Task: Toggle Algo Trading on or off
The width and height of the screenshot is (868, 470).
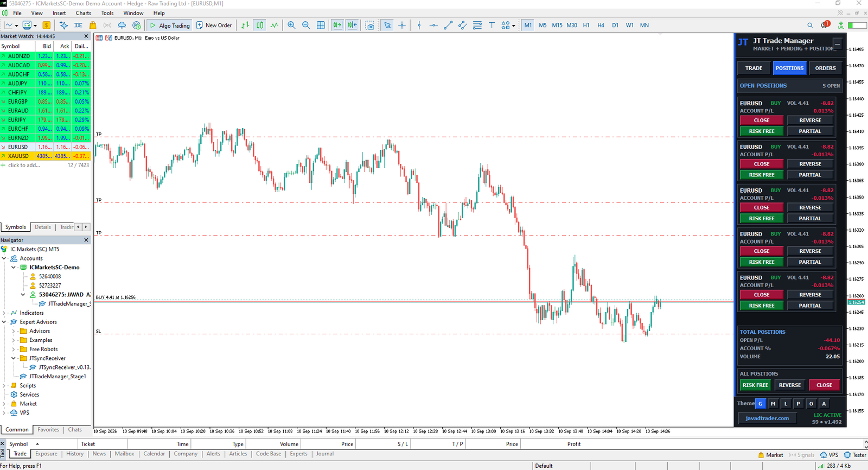Action: click(170, 25)
